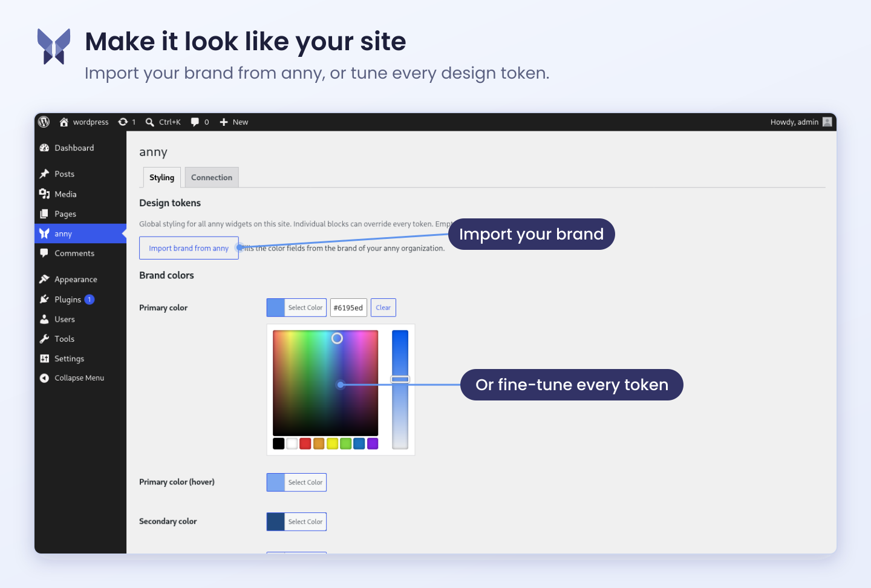The image size is (871, 588).
Task: Click the color picker gradient square
Action: pos(325,383)
